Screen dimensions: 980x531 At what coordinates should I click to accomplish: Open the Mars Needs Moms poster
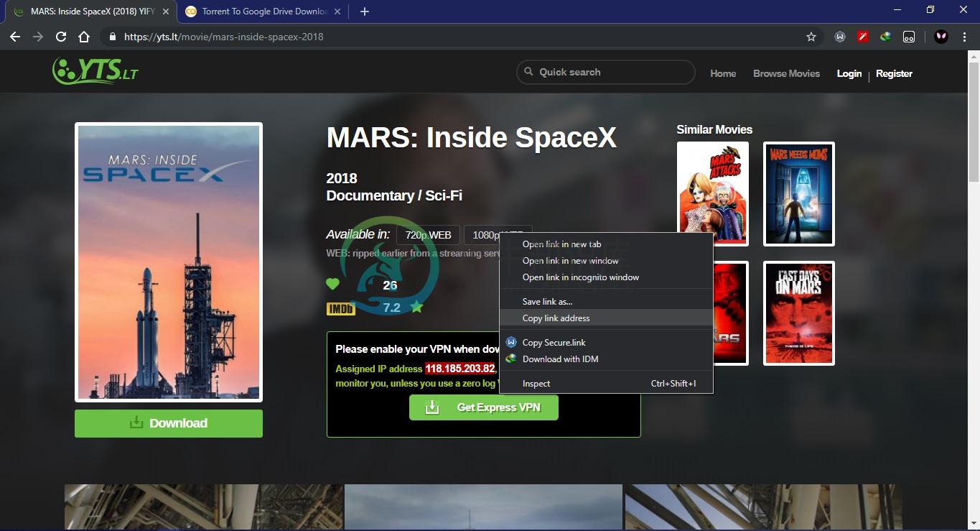click(x=799, y=193)
